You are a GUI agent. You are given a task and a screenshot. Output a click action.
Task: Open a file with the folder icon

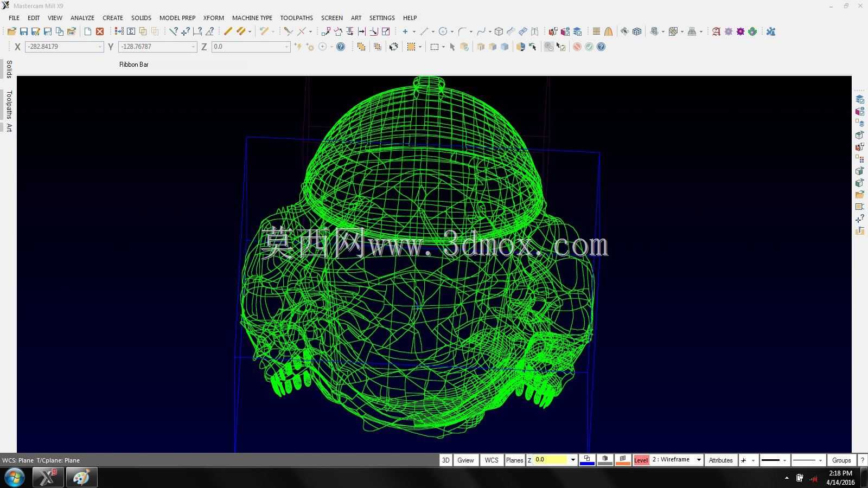11,31
